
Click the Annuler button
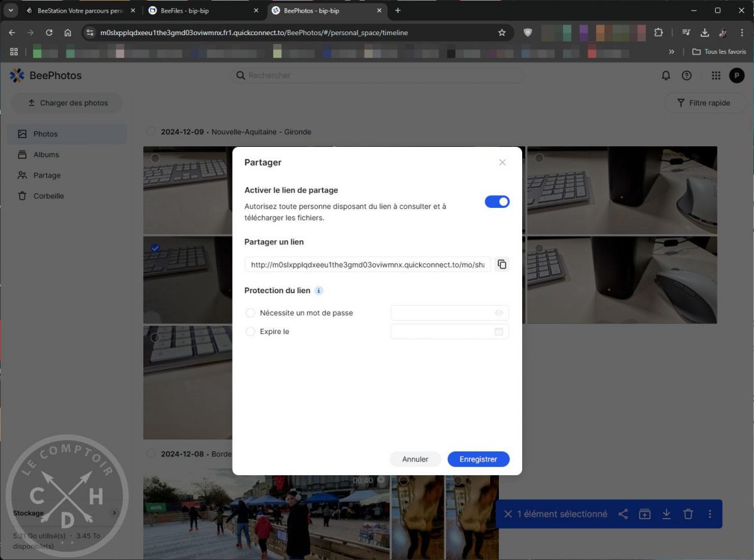(415, 459)
